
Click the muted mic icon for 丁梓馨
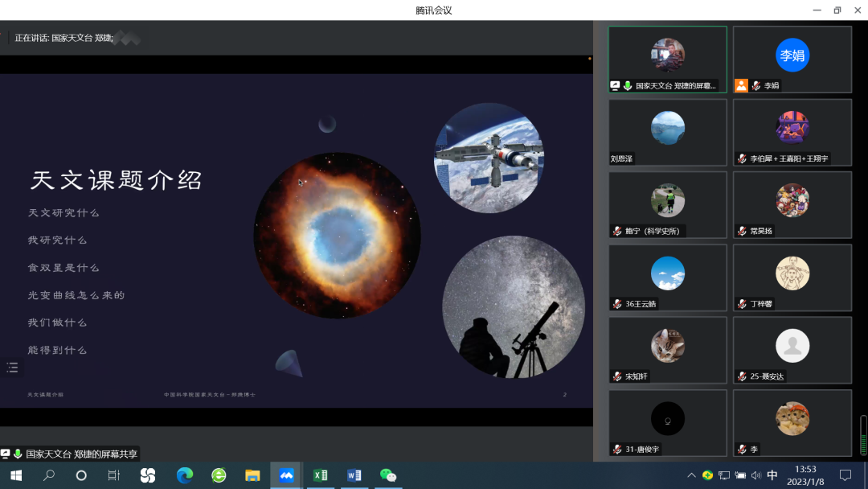pos(742,304)
